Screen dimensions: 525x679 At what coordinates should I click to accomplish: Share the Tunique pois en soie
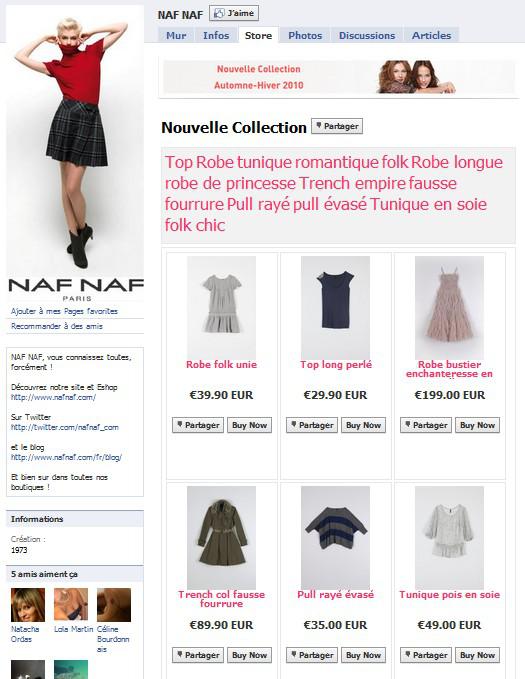point(426,655)
